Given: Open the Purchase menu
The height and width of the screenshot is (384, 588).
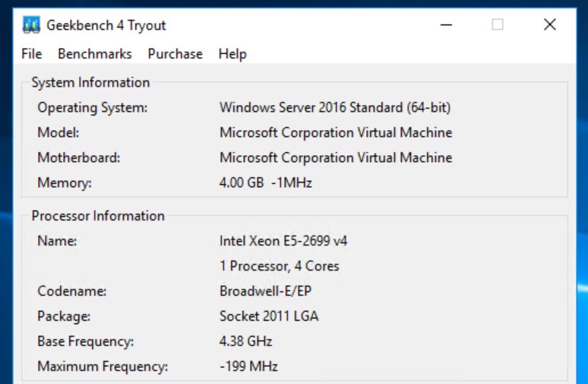Looking at the screenshot, I should pyautogui.click(x=175, y=54).
